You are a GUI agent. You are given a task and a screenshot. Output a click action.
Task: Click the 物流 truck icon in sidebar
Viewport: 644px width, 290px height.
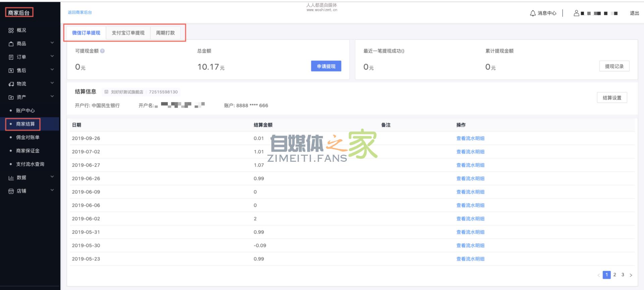[x=11, y=84]
